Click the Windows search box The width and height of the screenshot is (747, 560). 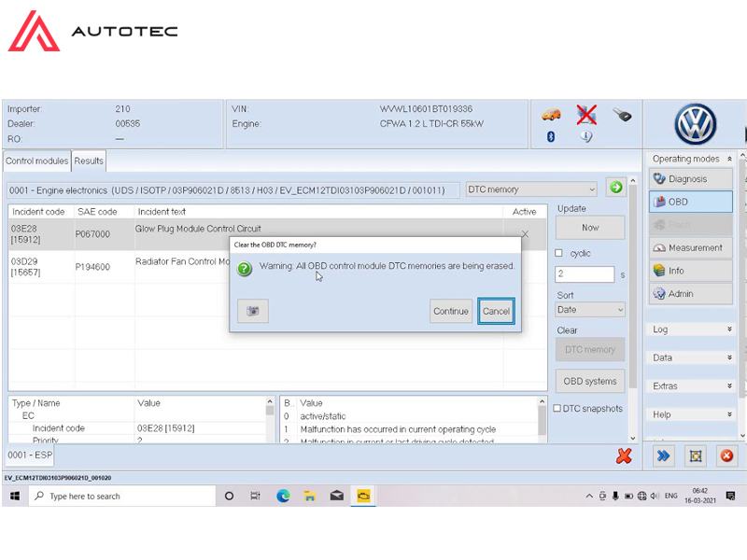(x=122, y=497)
